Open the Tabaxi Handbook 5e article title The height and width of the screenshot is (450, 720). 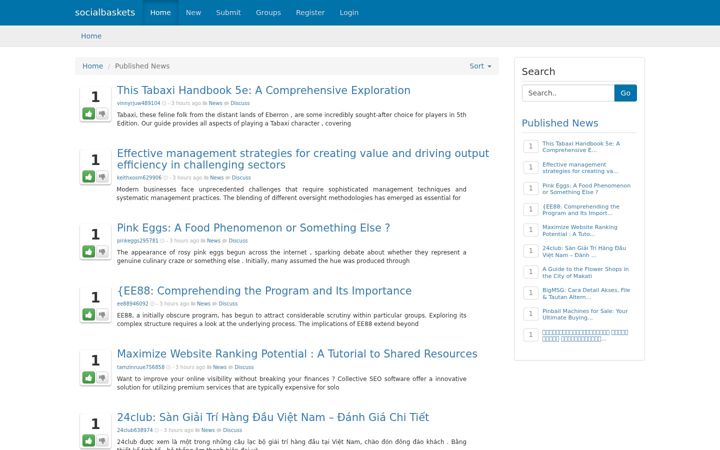coord(264,90)
